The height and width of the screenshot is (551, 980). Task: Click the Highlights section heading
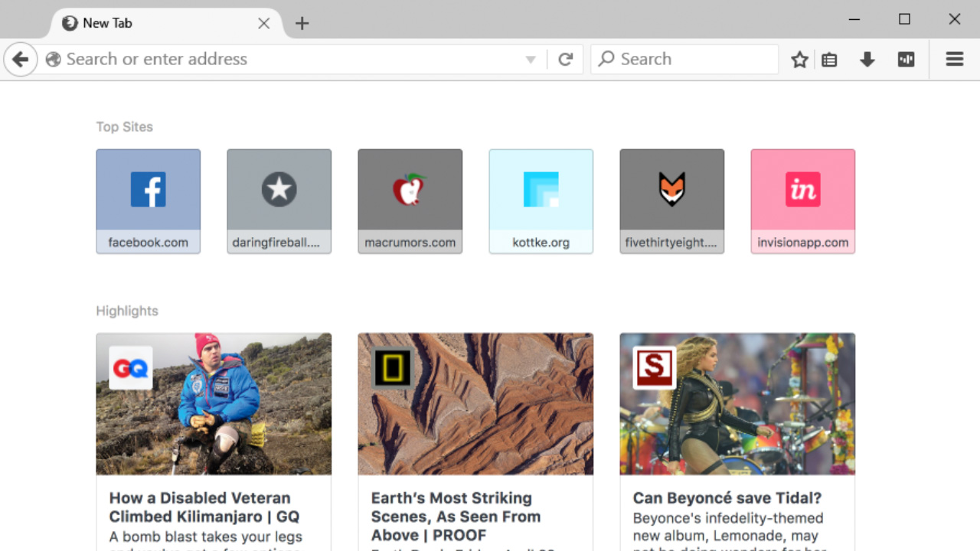[127, 311]
